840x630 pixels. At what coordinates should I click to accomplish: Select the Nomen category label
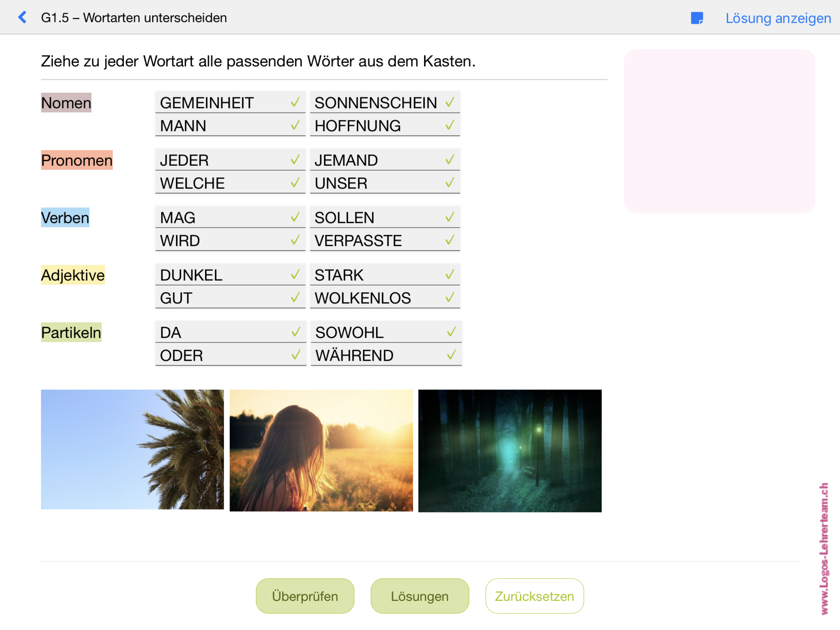(66, 103)
